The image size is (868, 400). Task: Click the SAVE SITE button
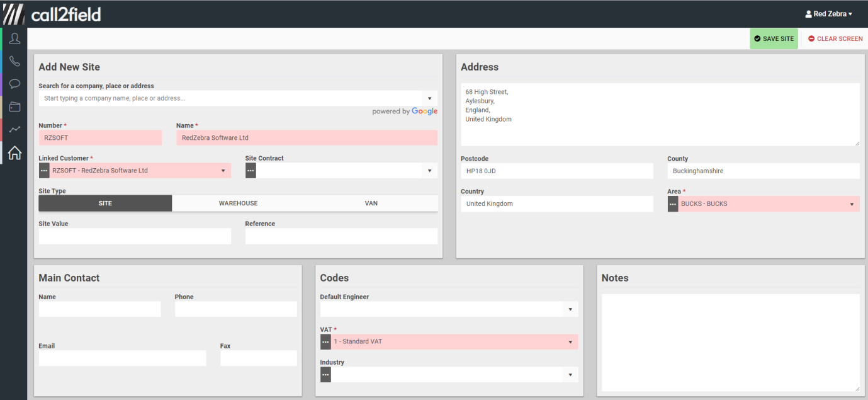pyautogui.click(x=774, y=38)
